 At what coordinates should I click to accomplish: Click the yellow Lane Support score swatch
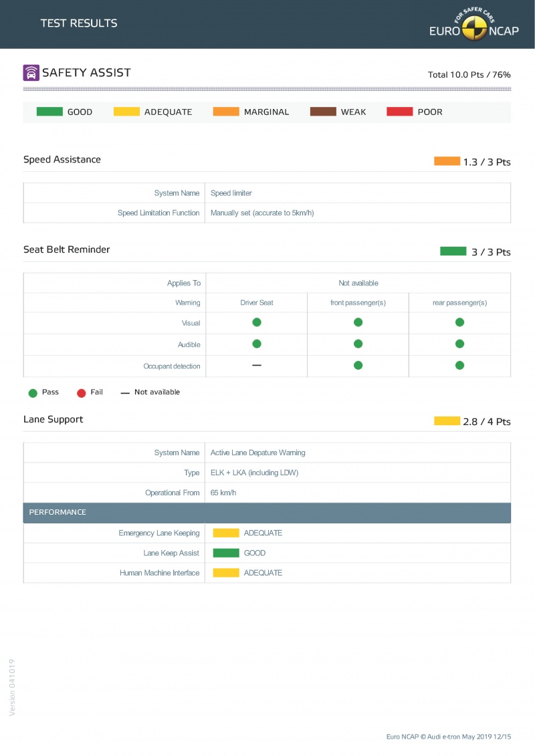pyautogui.click(x=447, y=421)
